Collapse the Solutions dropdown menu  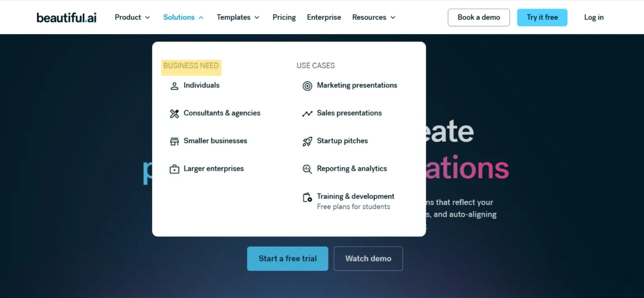pos(183,17)
